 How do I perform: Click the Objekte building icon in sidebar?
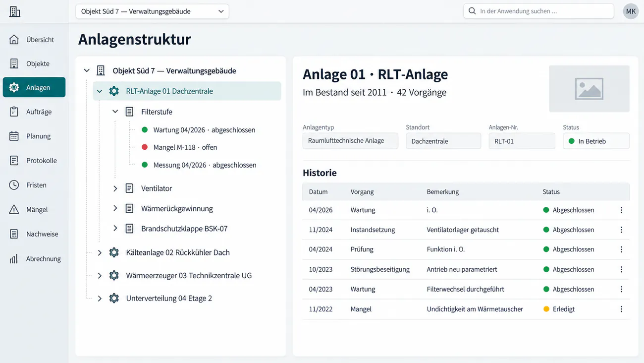tap(14, 63)
